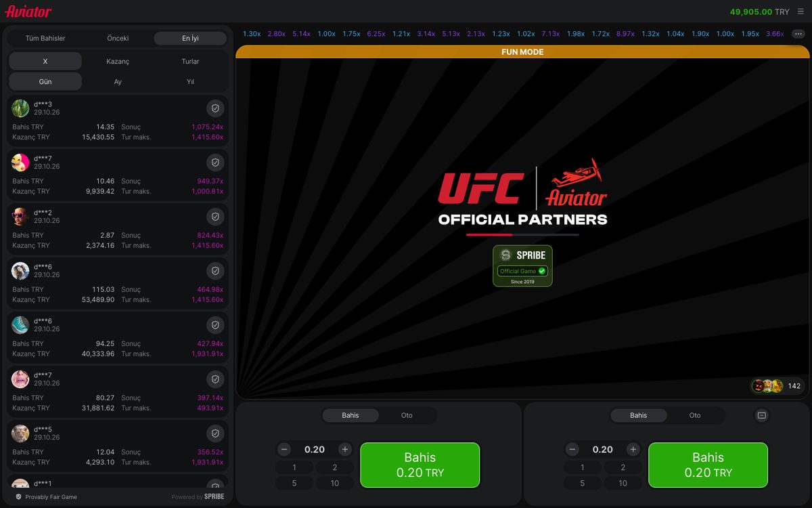The image size is (812, 508).
Task: Filter top bets by X multiplier
Action: [x=45, y=61]
